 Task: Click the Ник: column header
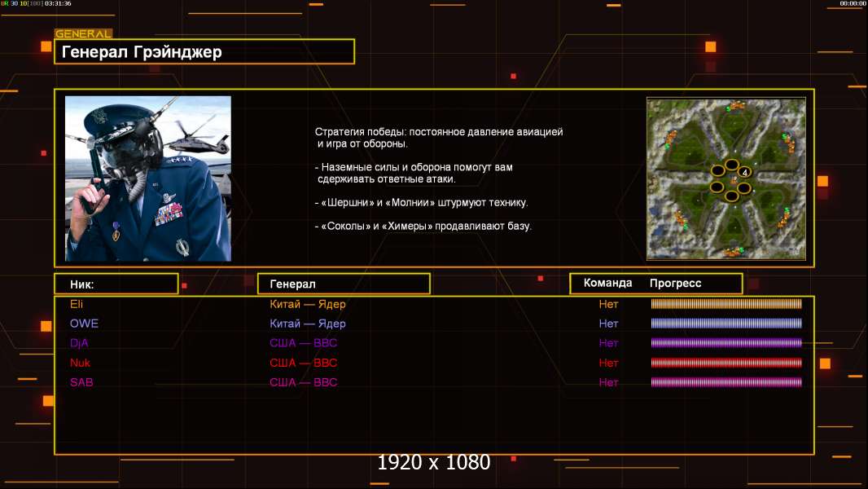tap(116, 284)
